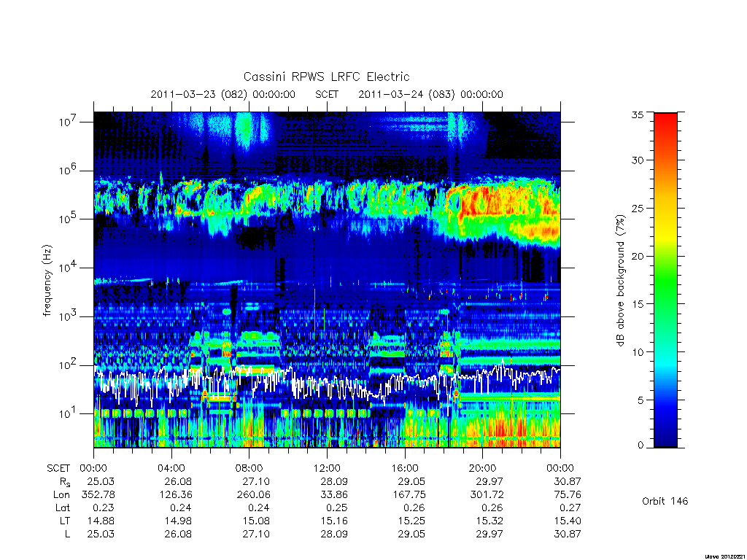The height and width of the screenshot is (560, 747).
Task: Click the "04:00" time axis label
Action: 171,469
